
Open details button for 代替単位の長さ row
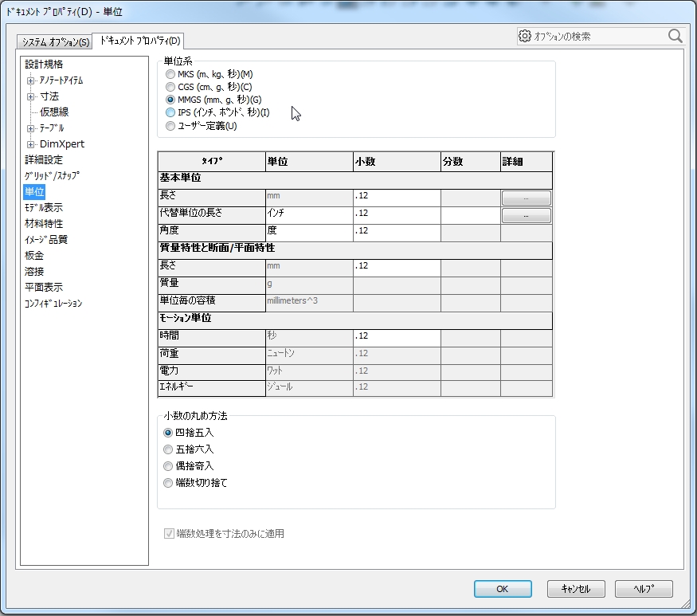[x=526, y=215]
